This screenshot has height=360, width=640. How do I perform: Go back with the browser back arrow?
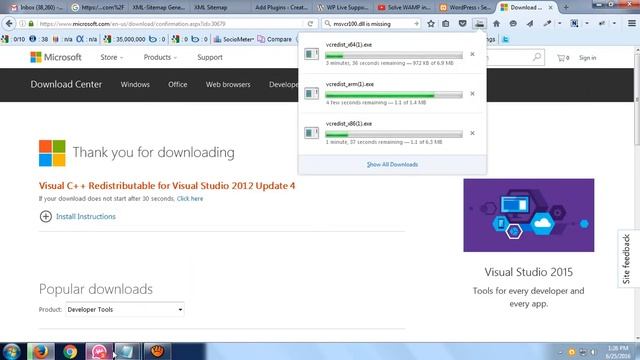click(x=9, y=24)
